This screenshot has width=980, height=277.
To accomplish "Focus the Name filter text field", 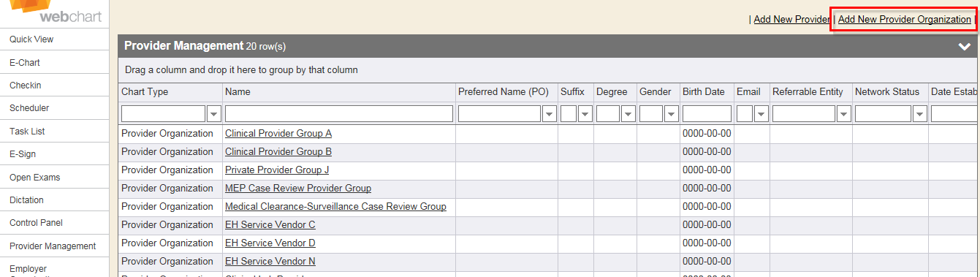I will tap(339, 113).
